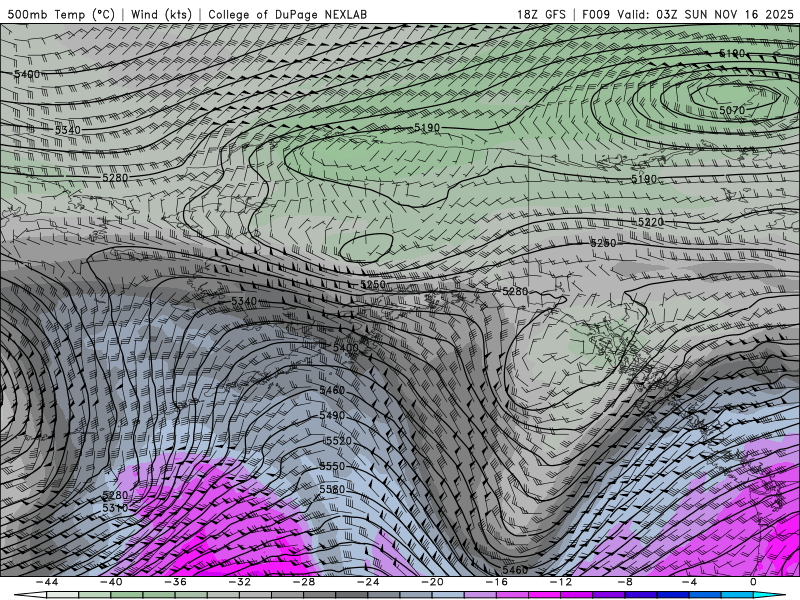This screenshot has width=800, height=600.
Task: Click the -8 colorbar scale label
Action: [625, 582]
